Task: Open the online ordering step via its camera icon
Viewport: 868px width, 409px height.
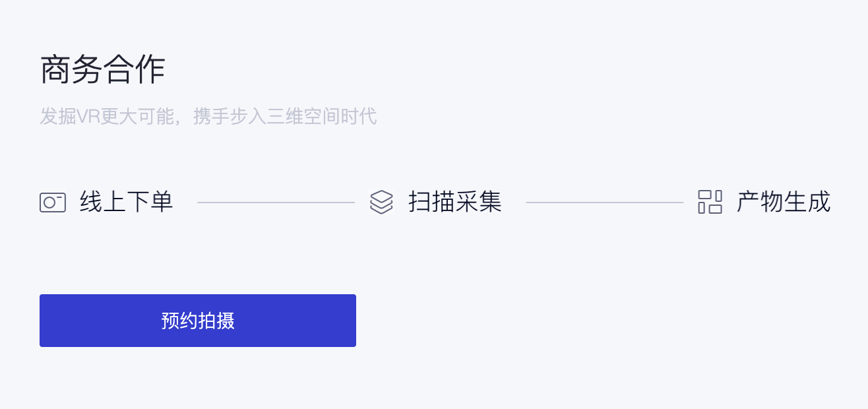Action: [x=53, y=202]
